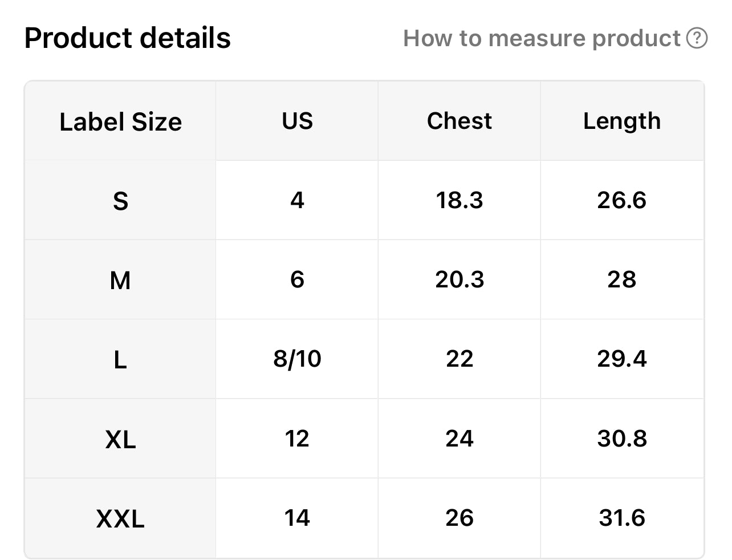Select the XL label size cell
Viewport: 732px width, 560px height.
click(120, 439)
